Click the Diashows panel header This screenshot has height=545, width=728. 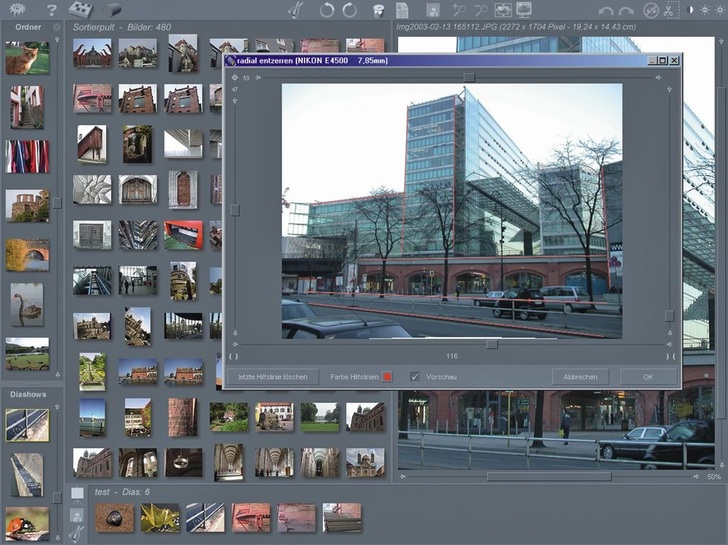(28, 394)
